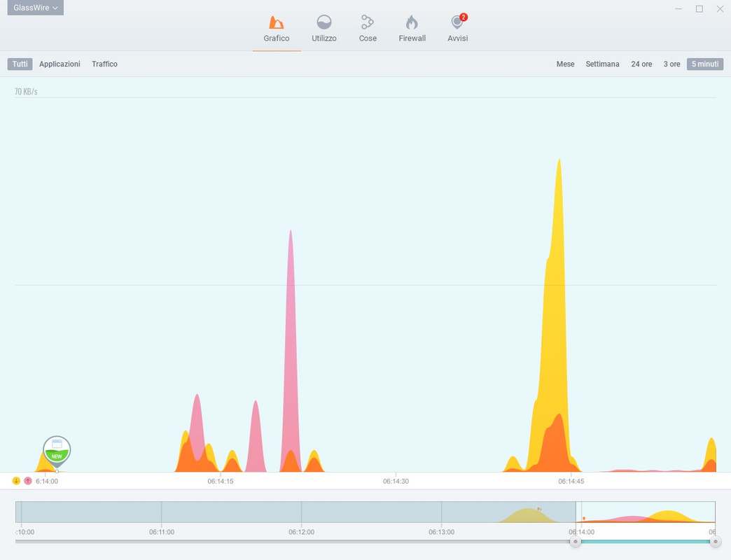Maximize the GlassWire window
Image resolution: width=731 pixels, height=560 pixels.
point(699,8)
